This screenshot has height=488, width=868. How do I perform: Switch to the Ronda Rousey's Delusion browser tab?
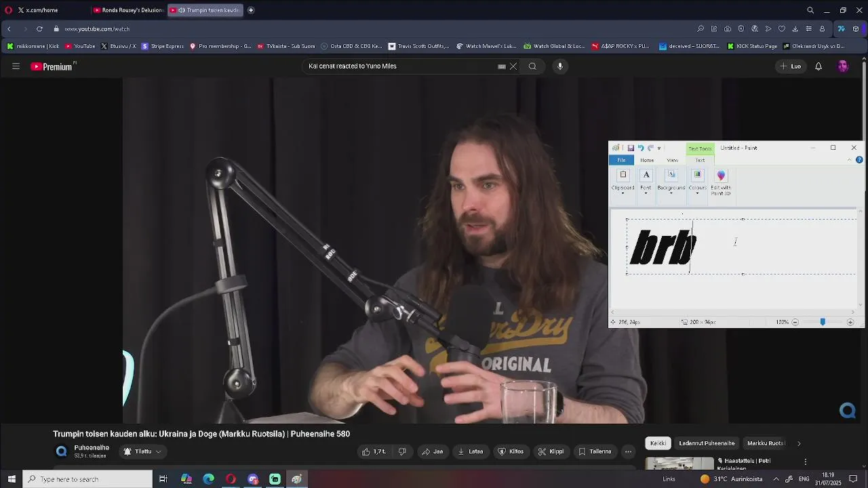click(128, 10)
